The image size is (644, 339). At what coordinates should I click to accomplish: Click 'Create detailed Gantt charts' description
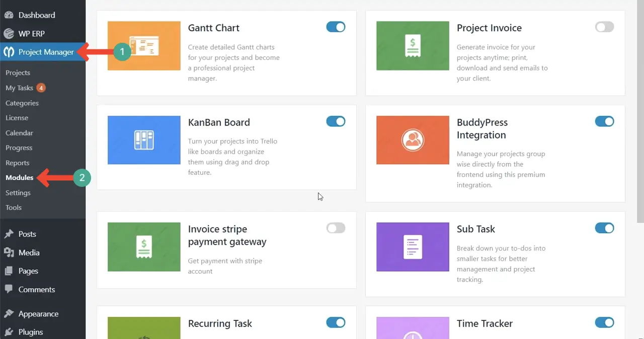click(234, 62)
